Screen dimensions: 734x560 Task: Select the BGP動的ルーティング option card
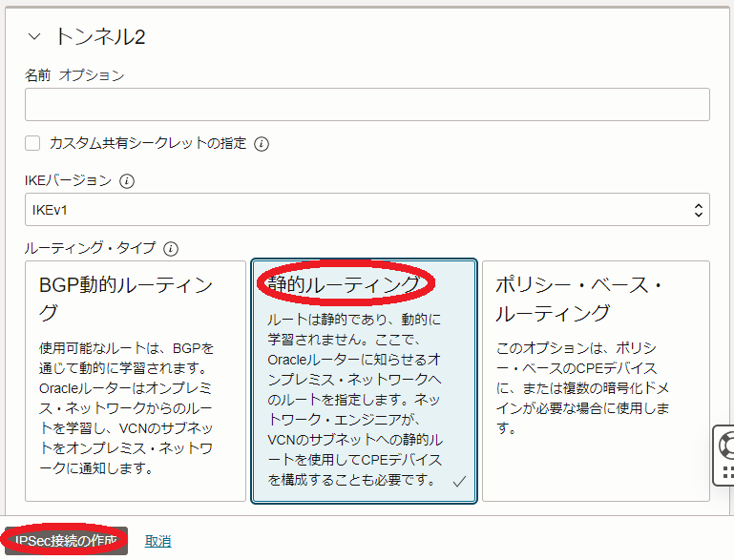pos(135,381)
